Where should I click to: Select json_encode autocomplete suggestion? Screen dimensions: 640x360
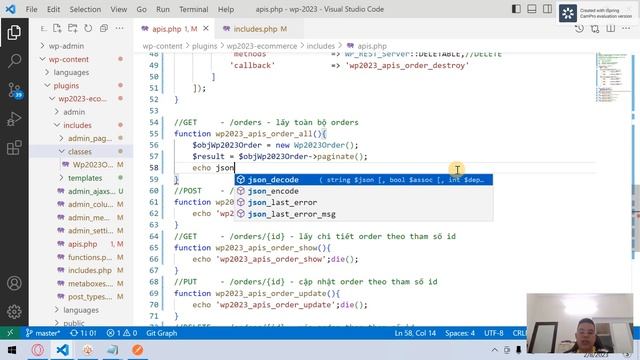pyautogui.click(x=364, y=191)
